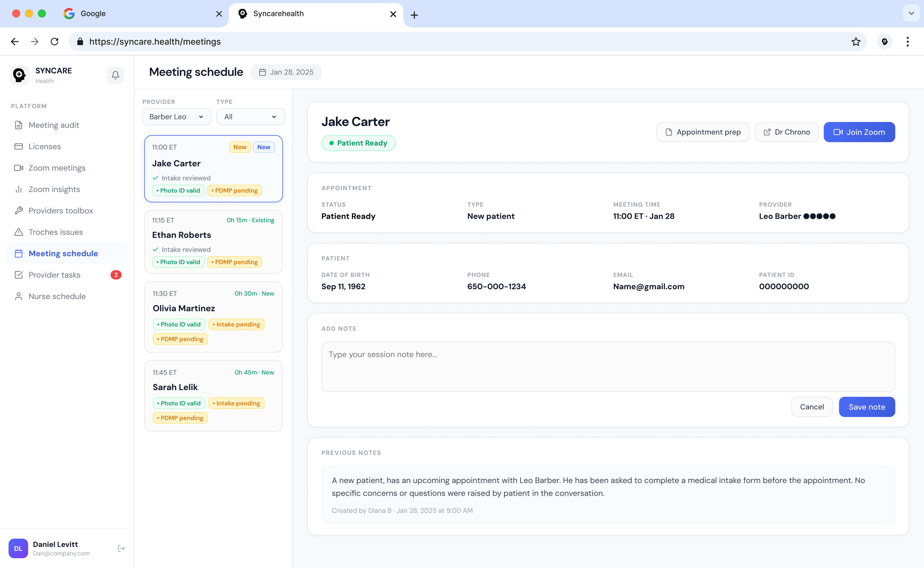Click the Providers toolbox wrench icon

[x=19, y=210]
